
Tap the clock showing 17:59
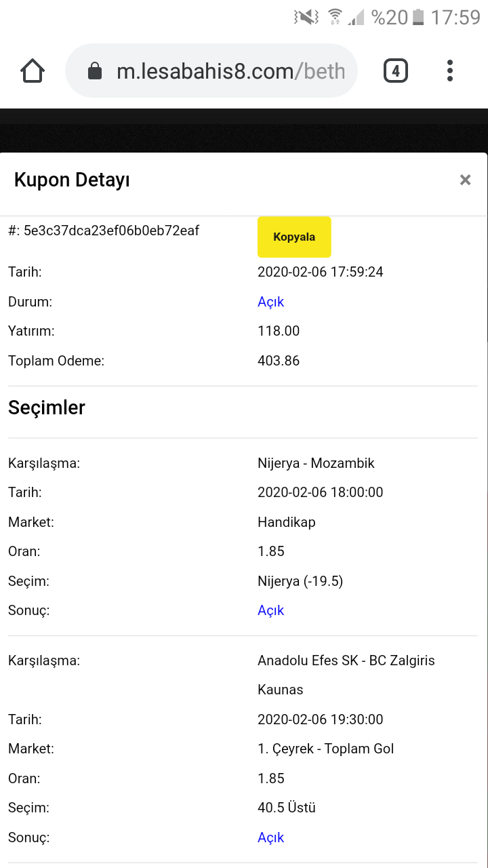pos(455,17)
